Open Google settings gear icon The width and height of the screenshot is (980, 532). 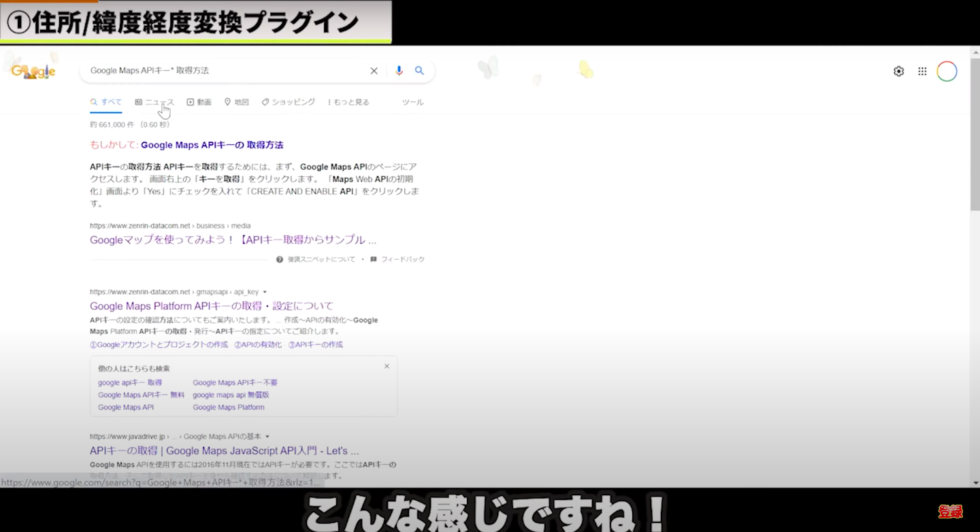(x=898, y=71)
